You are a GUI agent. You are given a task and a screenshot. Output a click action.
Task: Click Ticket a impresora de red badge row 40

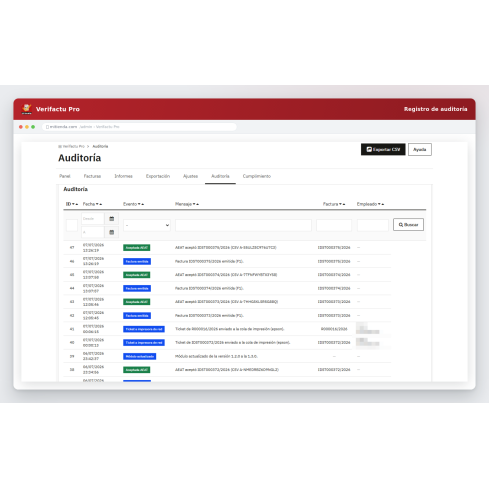click(x=144, y=343)
